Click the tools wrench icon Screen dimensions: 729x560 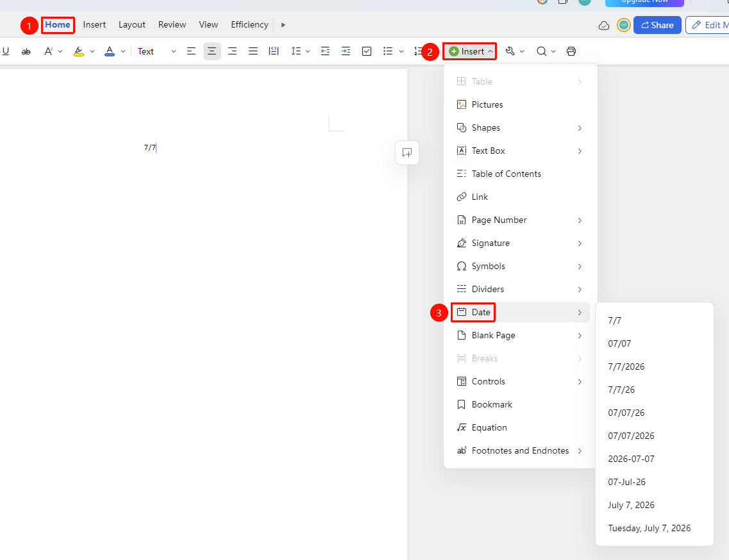tap(510, 51)
